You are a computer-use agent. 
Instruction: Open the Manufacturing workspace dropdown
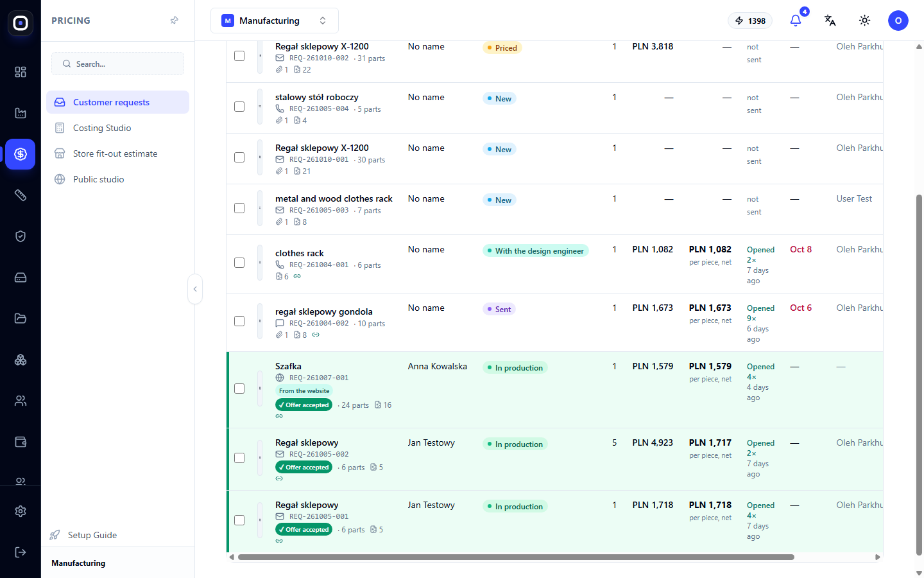(x=275, y=21)
